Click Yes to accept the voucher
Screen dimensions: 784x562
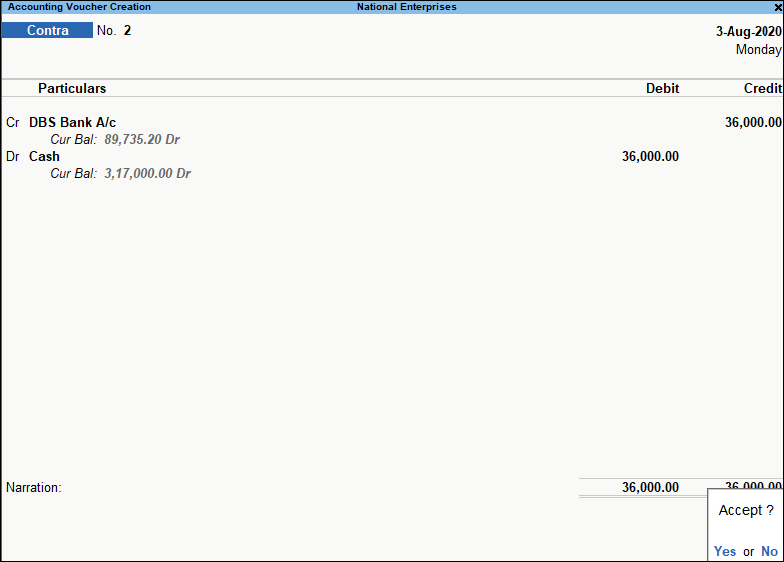pyautogui.click(x=724, y=551)
